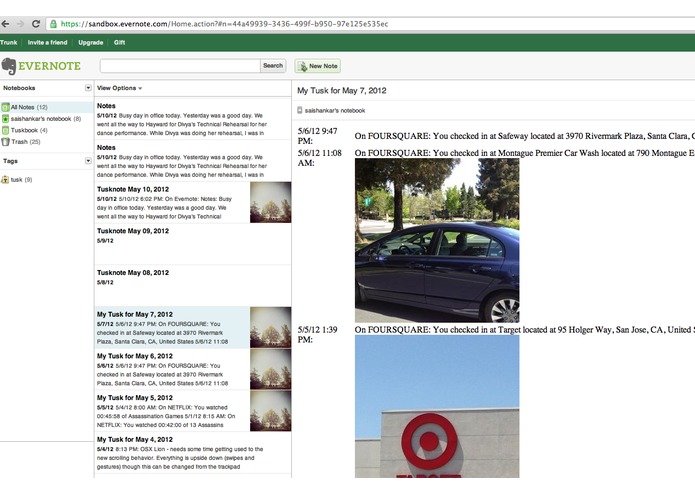Click thumbnail of My Tusk for May 6
Image resolution: width=695 pixels, height=494 pixels.
coord(270,369)
